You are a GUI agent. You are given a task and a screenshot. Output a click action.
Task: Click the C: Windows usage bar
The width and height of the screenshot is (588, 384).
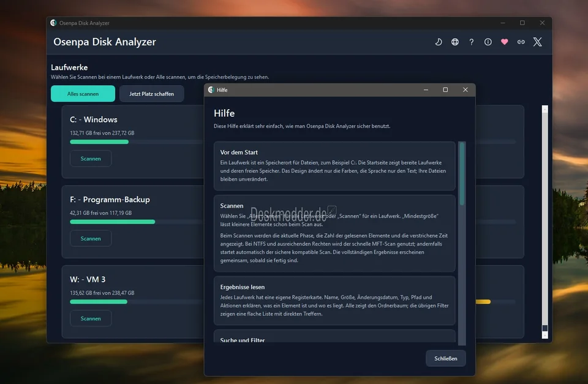tap(137, 141)
